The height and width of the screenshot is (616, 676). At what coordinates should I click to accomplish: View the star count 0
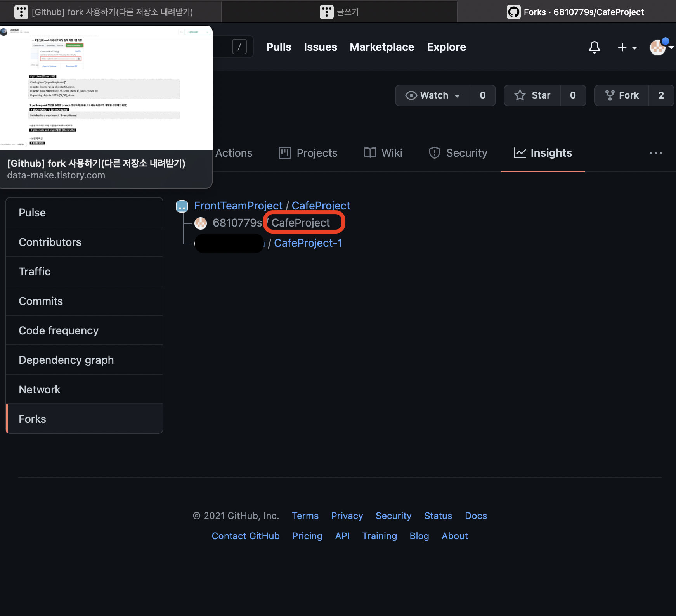pos(573,95)
